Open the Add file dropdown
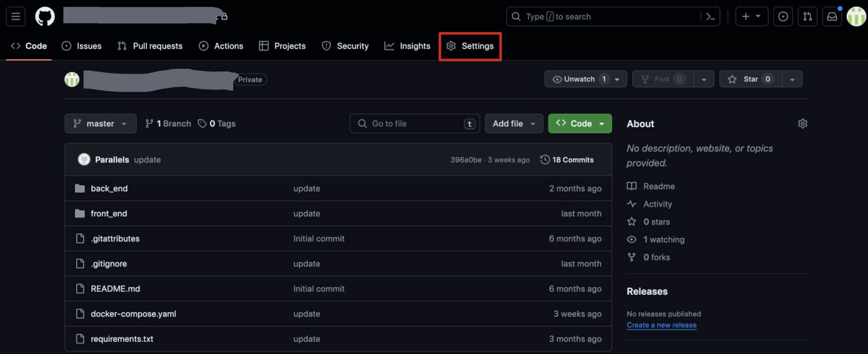This screenshot has width=868, height=354. point(513,124)
